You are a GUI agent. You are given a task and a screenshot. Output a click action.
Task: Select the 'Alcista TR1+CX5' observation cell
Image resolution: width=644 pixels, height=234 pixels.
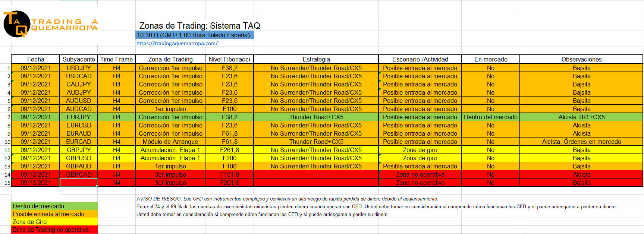(581, 117)
